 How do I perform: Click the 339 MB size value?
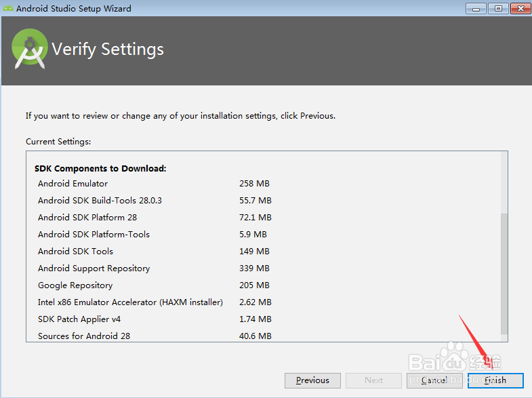[254, 268]
